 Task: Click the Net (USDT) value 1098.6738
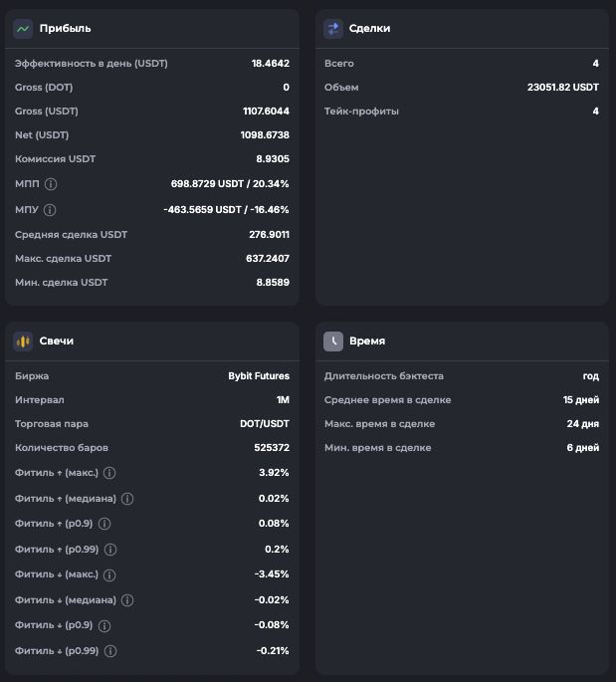coord(265,135)
